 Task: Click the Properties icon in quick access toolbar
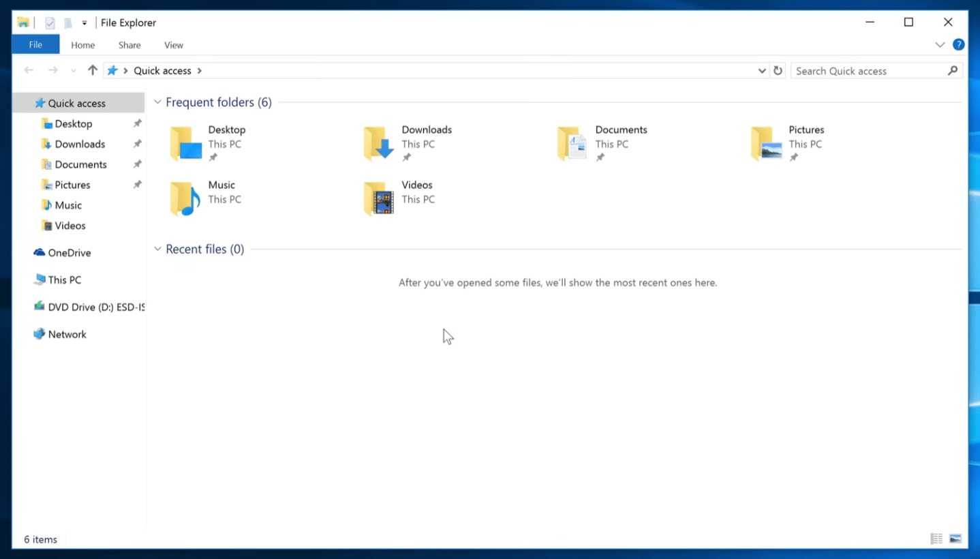(50, 23)
